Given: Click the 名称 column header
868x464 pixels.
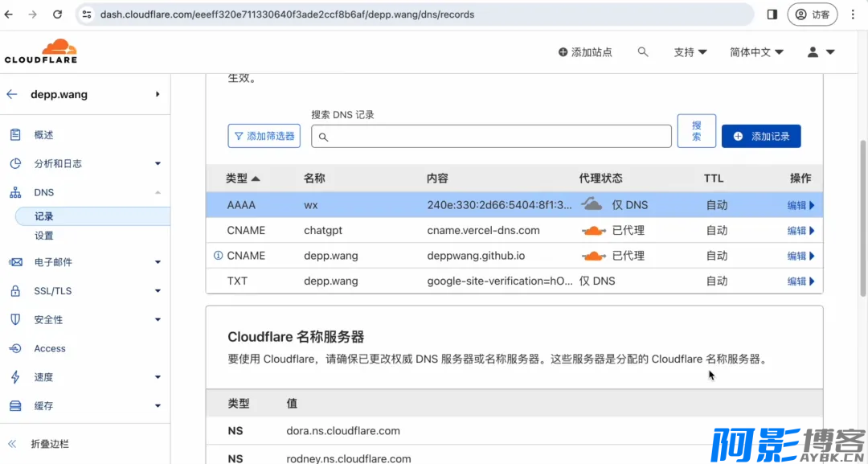Looking at the screenshot, I should click(314, 179).
